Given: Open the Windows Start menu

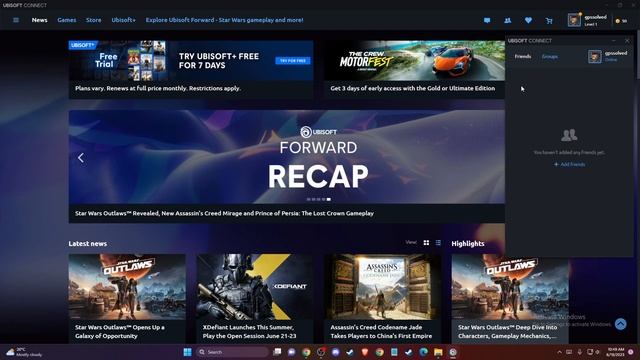Looking at the screenshot, I should pyautogui.click(x=187, y=352).
